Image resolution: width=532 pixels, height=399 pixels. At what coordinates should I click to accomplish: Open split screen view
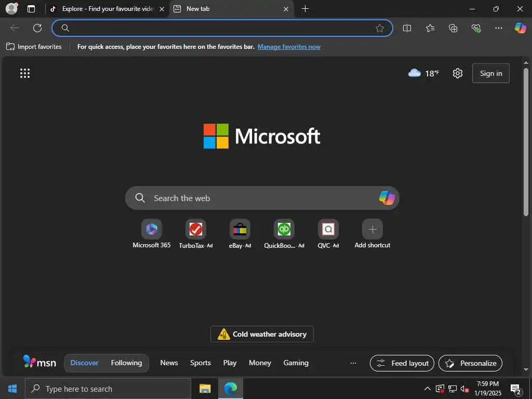(x=407, y=28)
